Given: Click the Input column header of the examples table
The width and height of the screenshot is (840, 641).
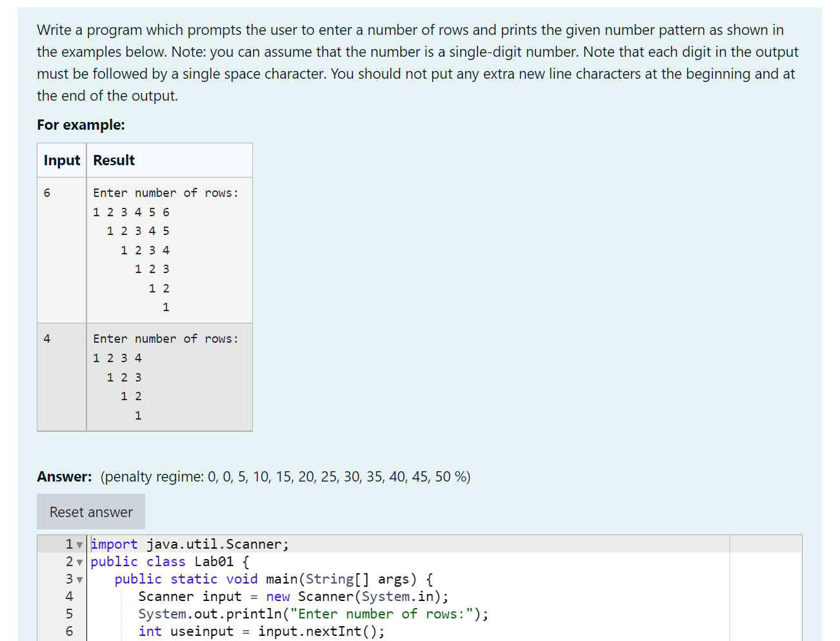Looking at the screenshot, I should [61, 160].
